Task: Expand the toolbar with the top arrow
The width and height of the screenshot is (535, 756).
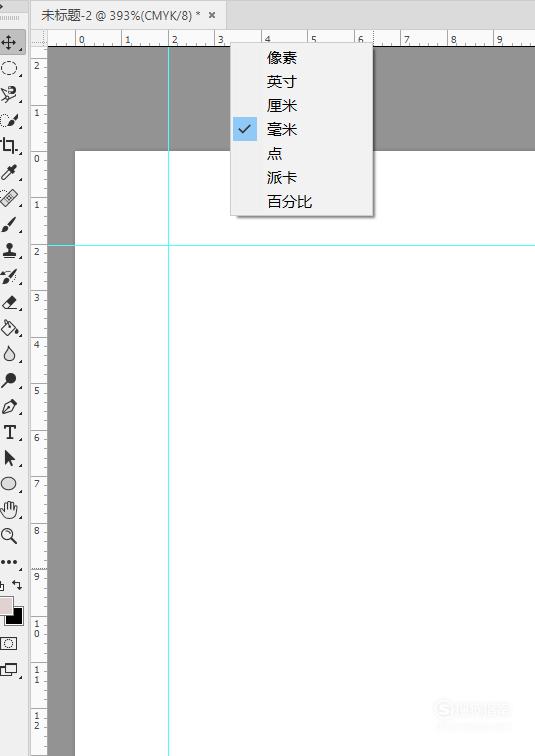Action: click(1, 7)
